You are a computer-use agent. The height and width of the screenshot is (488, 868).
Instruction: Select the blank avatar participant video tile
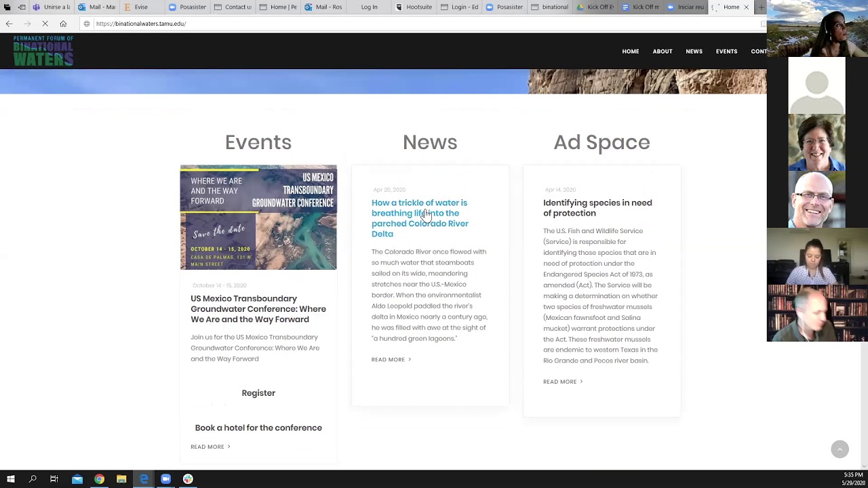(x=816, y=86)
